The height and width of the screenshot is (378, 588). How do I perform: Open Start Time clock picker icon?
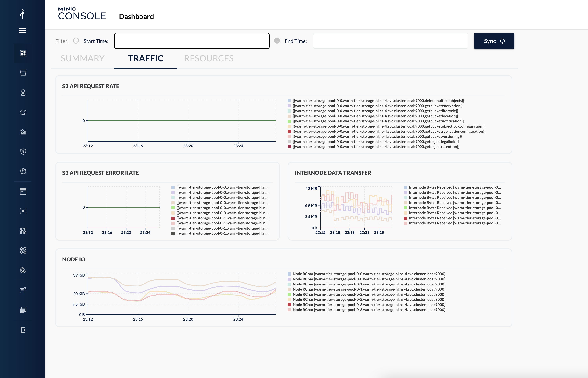(x=76, y=41)
